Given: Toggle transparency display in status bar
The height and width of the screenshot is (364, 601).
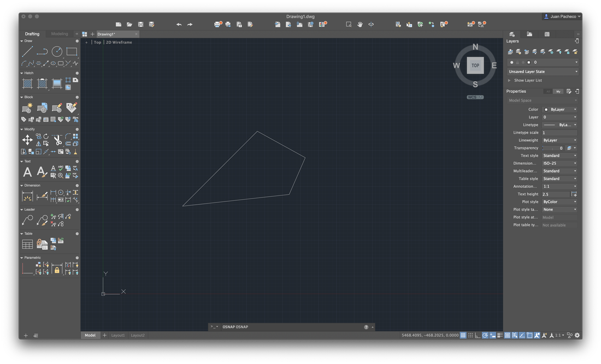Looking at the screenshot, I should pyautogui.click(x=508, y=335).
